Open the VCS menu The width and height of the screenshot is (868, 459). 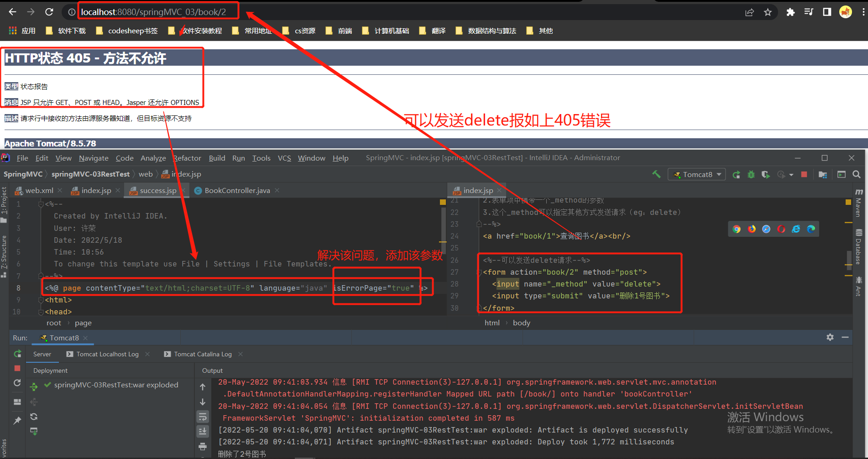pos(284,158)
